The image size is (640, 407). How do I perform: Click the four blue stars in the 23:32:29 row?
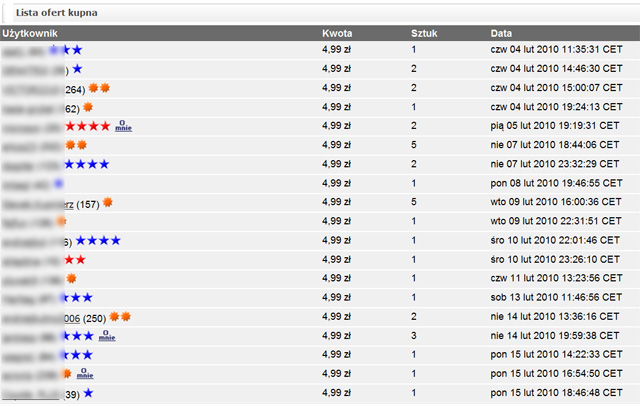86,164
